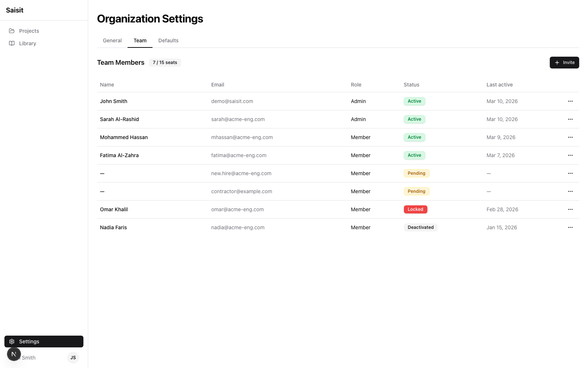Open the Defaults tab

168,40
